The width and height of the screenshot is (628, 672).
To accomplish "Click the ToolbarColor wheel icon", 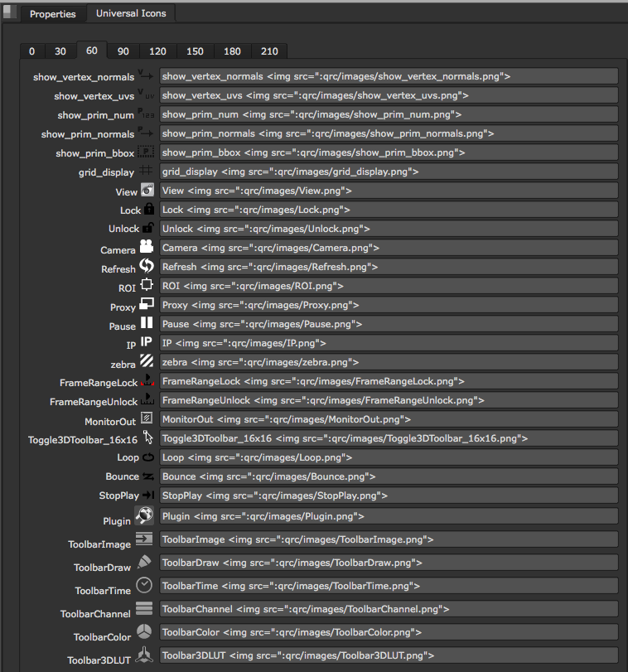I will 144,631.
